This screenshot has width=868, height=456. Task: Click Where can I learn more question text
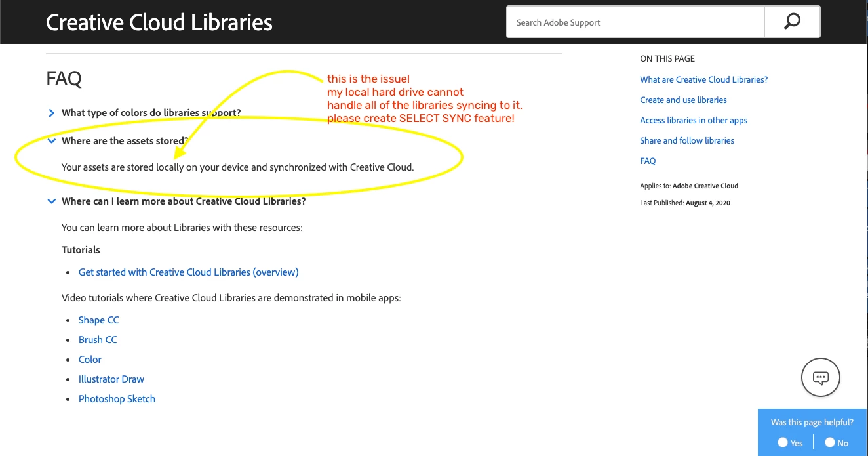point(184,201)
